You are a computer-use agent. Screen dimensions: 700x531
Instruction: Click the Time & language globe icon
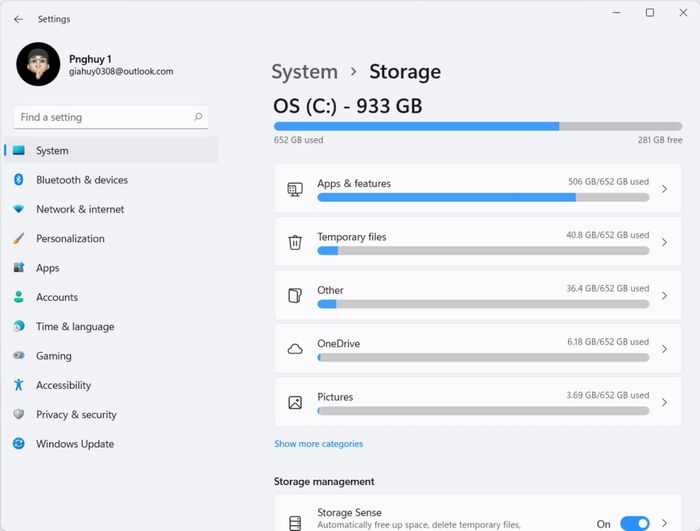(19, 326)
